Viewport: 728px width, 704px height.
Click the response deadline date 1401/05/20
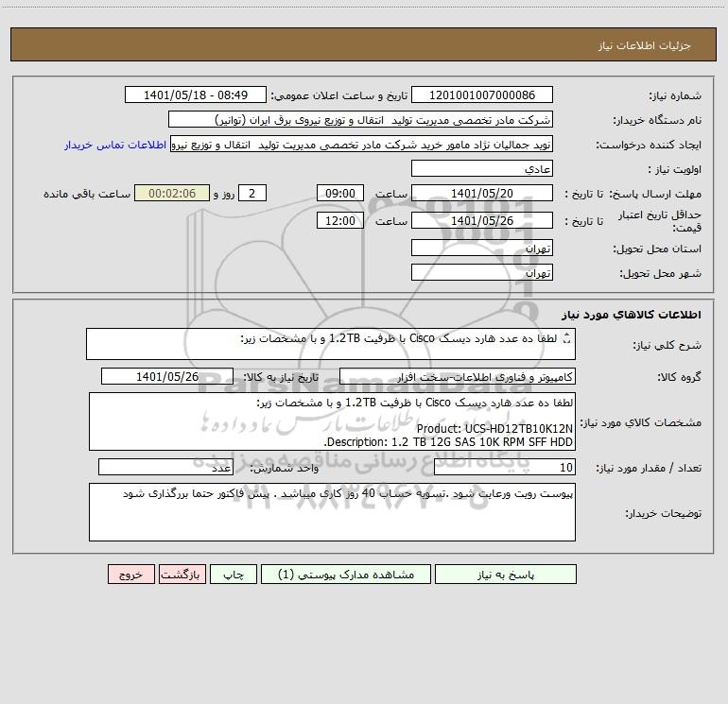(x=482, y=193)
